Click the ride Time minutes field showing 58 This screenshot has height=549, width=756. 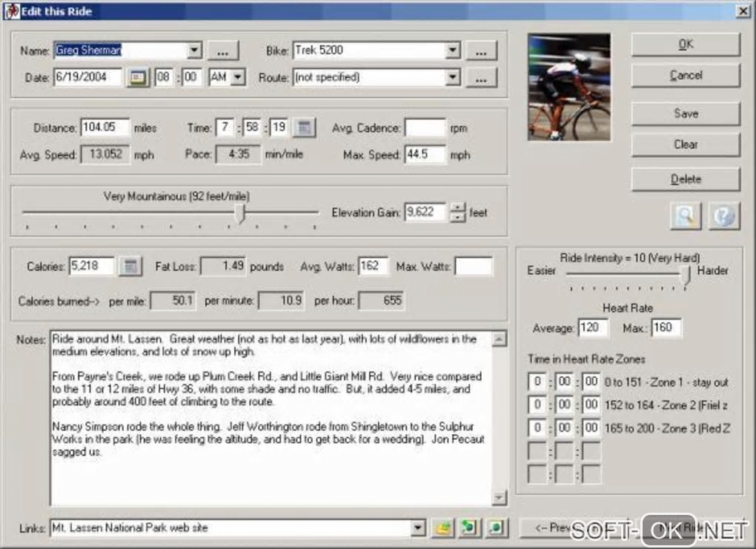252,127
